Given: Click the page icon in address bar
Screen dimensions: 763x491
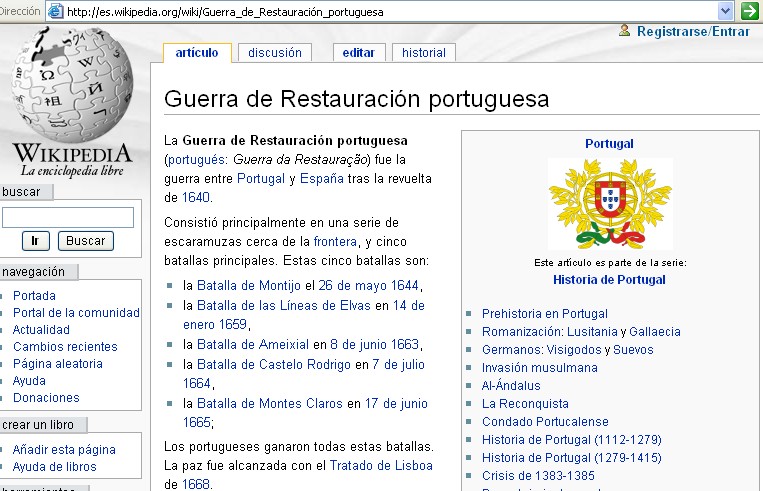Looking at the screenshot, I should (55, 11).
